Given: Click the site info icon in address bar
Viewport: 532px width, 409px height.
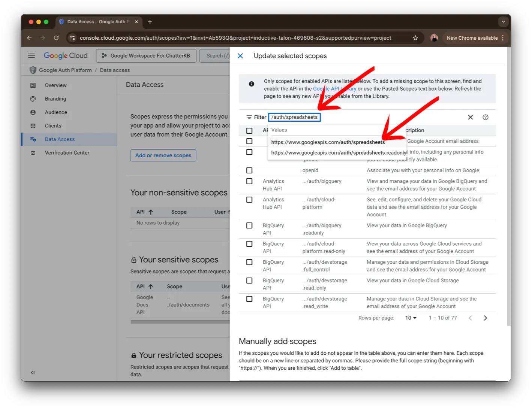Looking at the screenshot, I should [73, 38].
